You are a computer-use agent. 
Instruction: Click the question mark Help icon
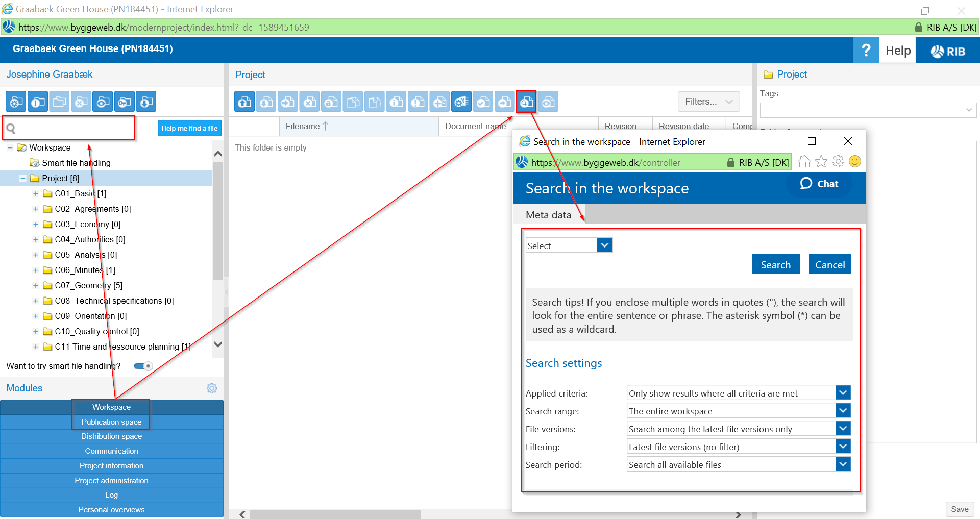point(866,50)
